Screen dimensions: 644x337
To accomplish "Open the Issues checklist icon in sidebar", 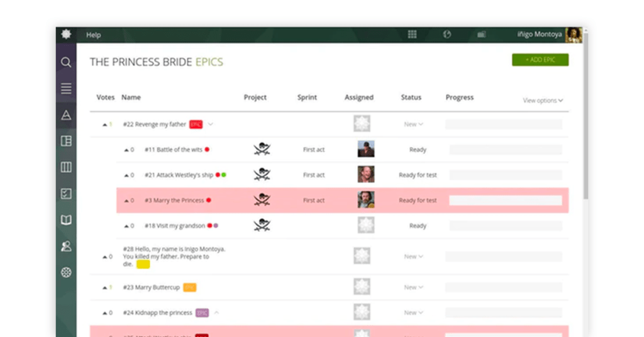I will click(65, 193).
